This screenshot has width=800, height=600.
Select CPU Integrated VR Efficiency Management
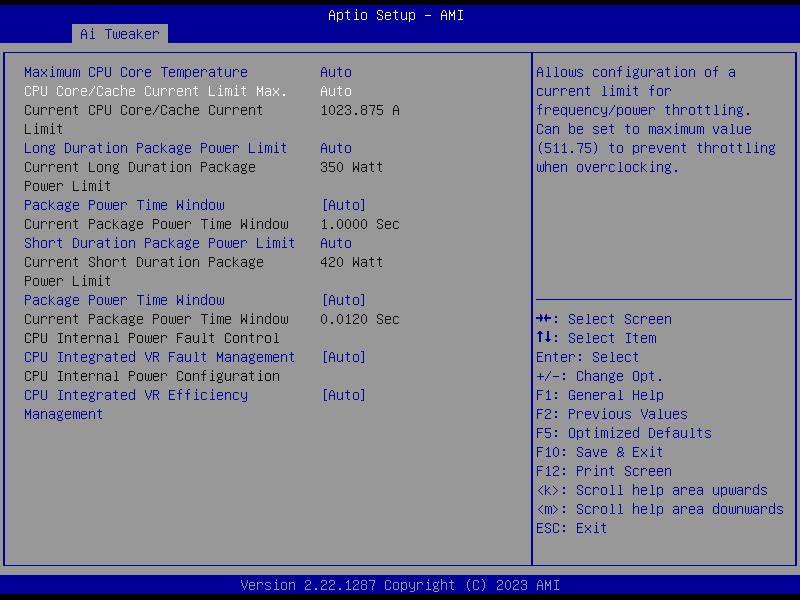(136, 405)
